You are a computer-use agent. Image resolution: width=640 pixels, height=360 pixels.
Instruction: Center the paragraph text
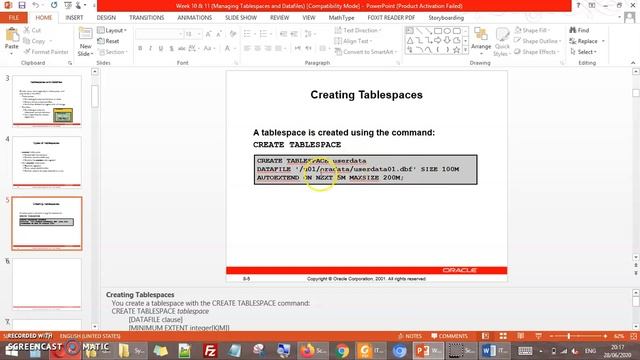(258, 49)
